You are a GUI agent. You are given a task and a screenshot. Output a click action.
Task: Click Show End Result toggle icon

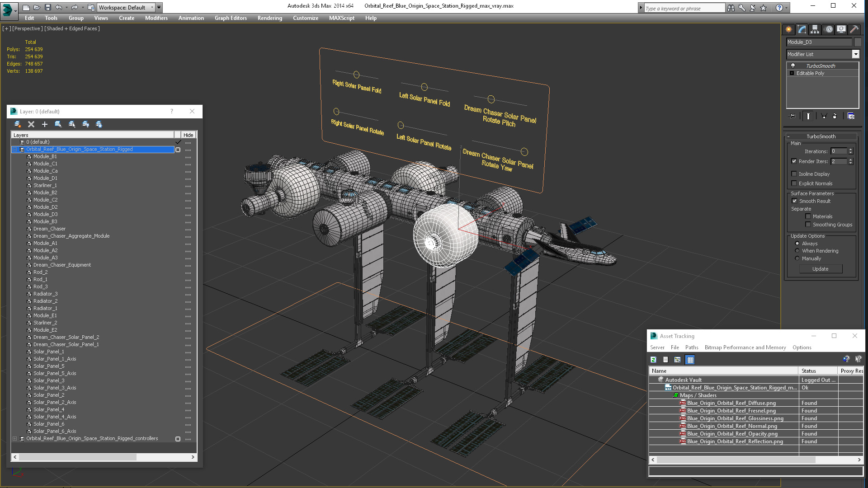[x=808, y=116]
